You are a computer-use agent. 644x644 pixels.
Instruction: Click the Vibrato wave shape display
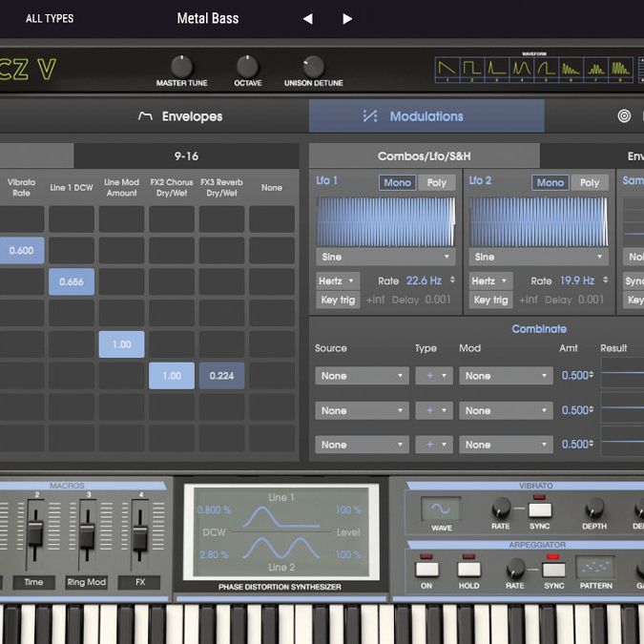(x=441, y=509)
